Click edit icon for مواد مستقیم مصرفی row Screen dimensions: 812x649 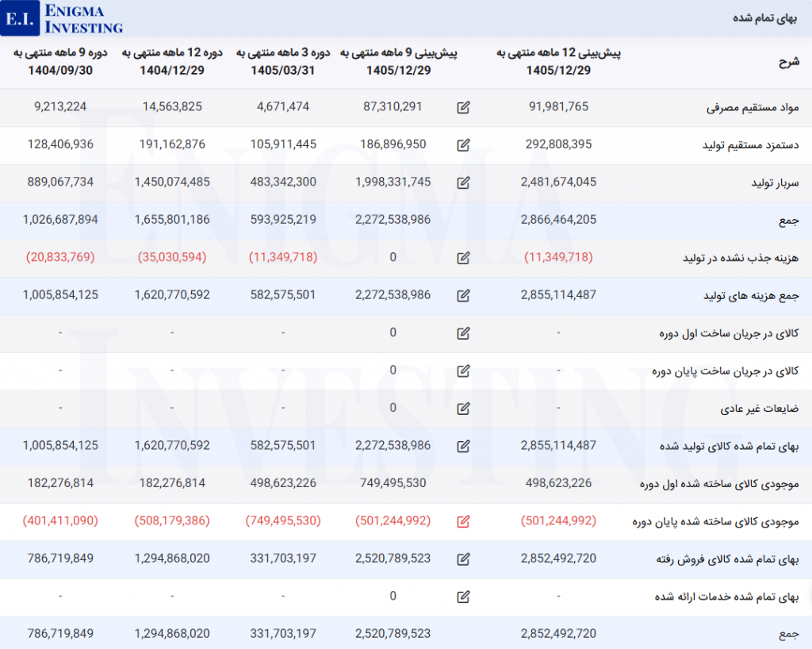pyautogui.click(x=463, y=107)
